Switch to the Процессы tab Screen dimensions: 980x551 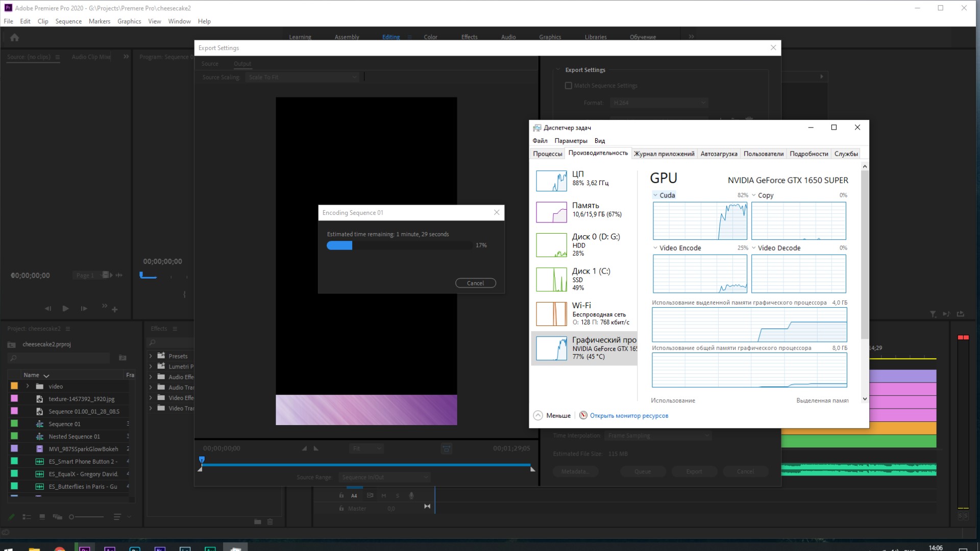(x=547, y=154)
